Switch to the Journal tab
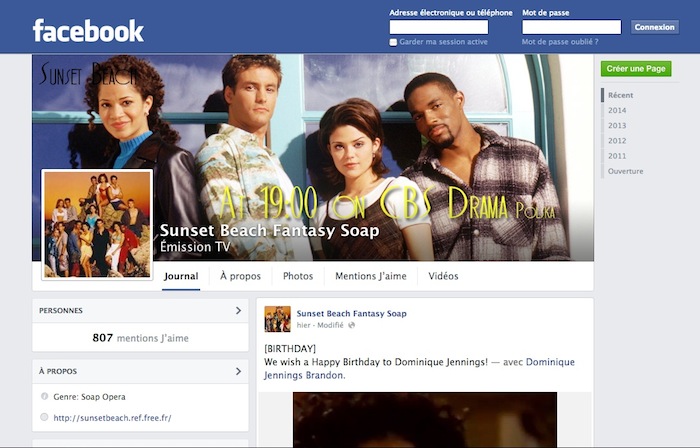The height and width of the screenshot is (448, 700). (181, 276)
